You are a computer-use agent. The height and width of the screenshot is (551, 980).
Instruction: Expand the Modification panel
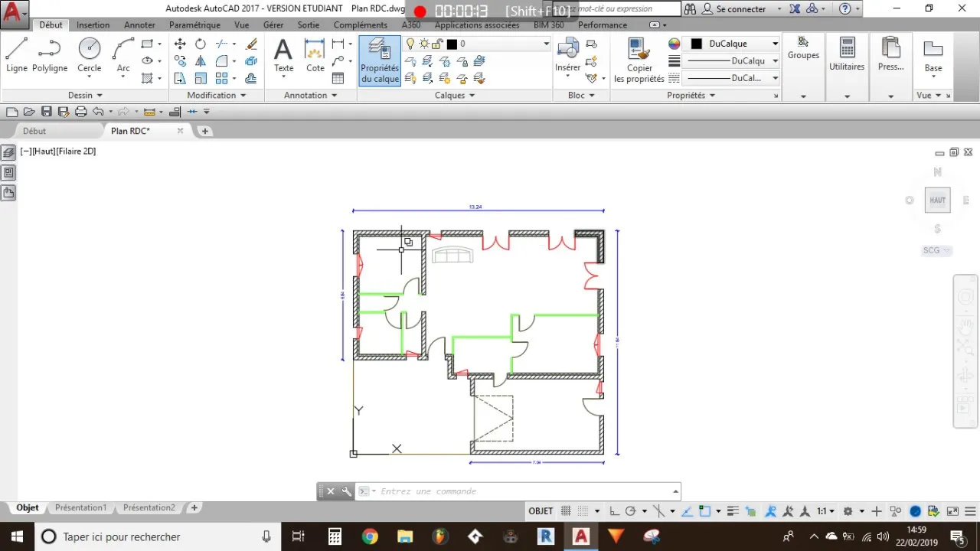click(217, 96)
